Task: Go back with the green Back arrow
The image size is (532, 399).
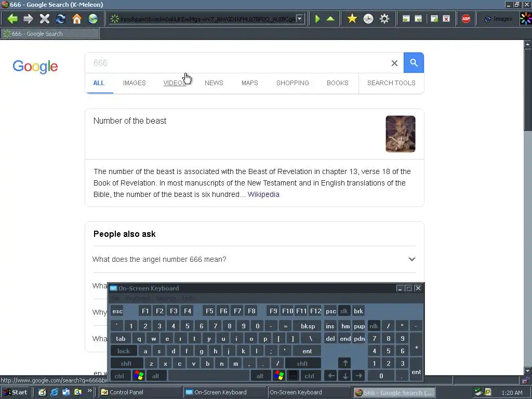Action: point(12,19)
